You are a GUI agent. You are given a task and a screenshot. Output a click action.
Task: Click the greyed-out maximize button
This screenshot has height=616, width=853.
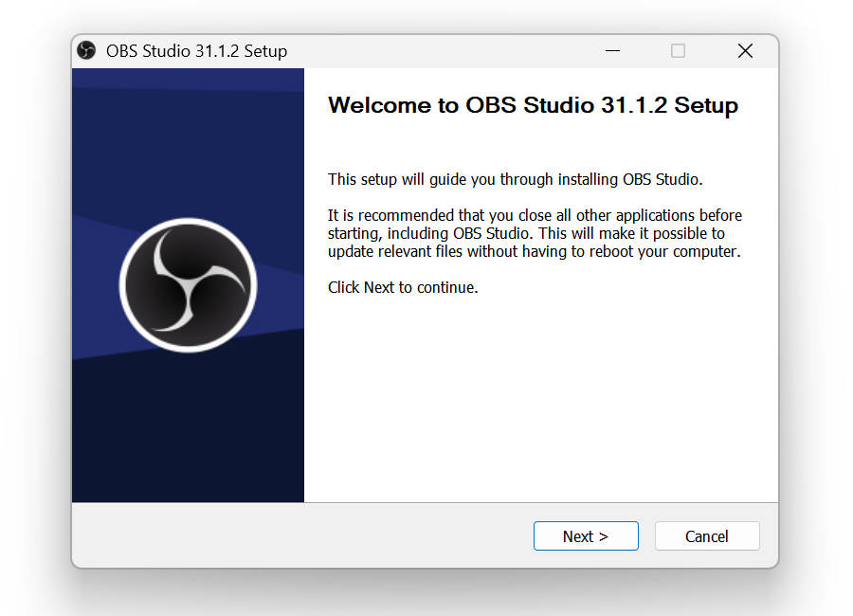tap(678, 50)
